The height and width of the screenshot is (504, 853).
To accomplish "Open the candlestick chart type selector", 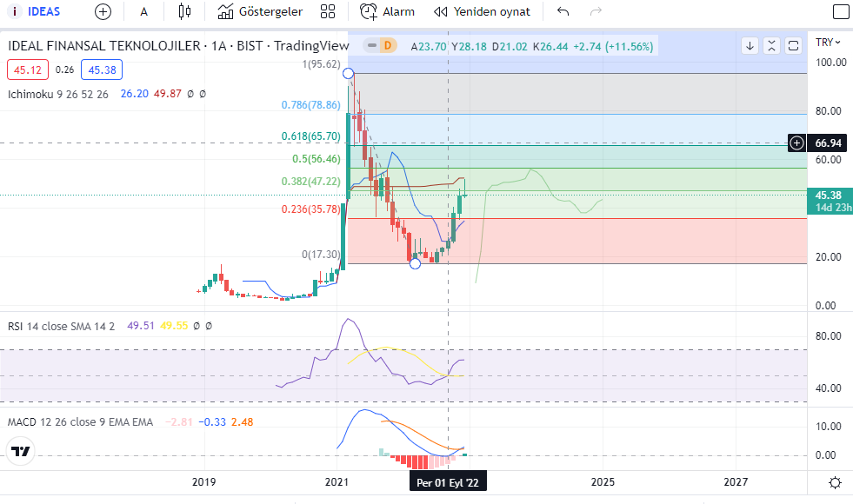I will [x=184, y=11].
